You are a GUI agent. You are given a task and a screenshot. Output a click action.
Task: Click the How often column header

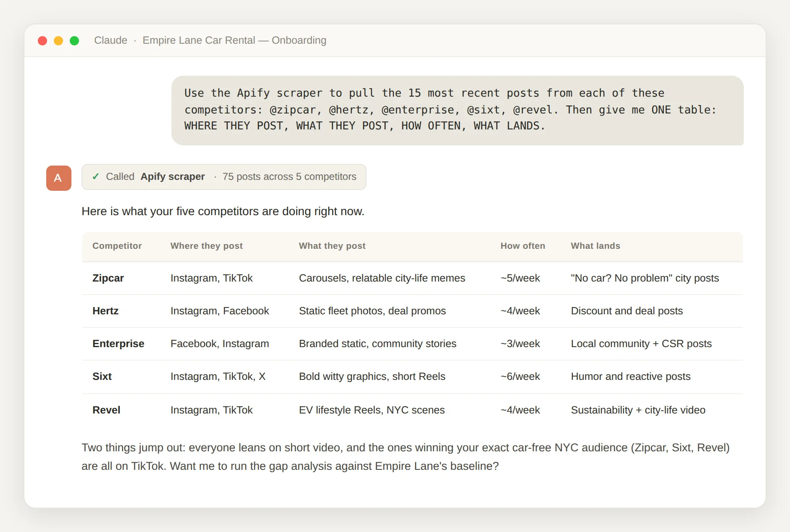(x=523, y=246)
